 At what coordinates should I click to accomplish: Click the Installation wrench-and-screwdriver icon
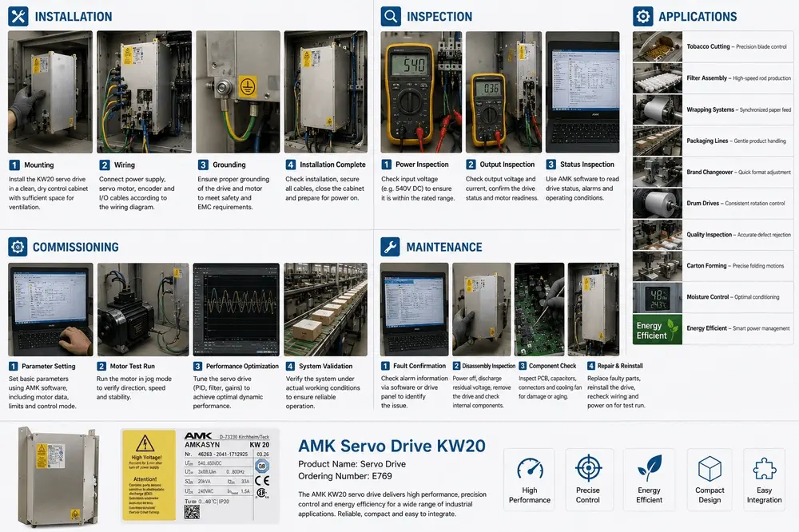18,16
